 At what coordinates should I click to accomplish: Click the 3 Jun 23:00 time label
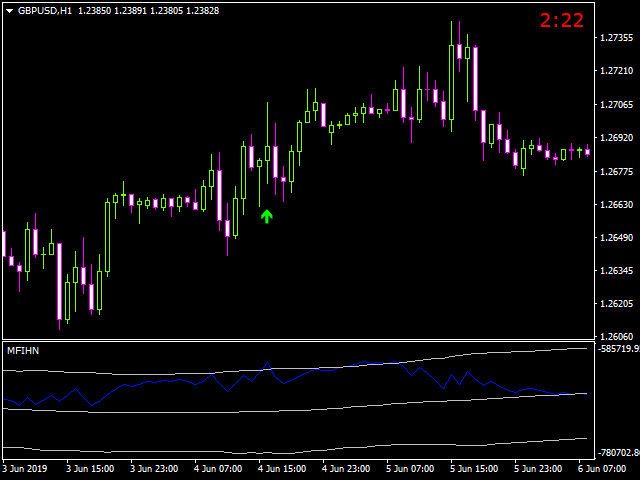tap(154, 469)
